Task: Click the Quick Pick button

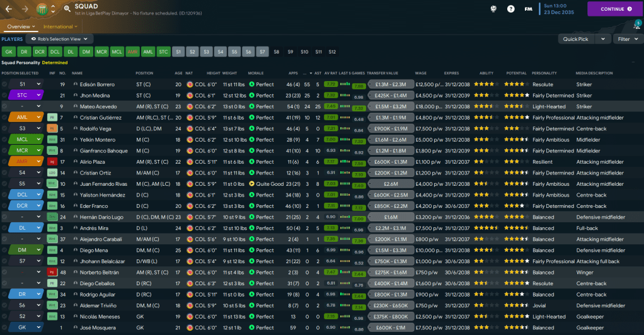Action: tap(576, 39)
